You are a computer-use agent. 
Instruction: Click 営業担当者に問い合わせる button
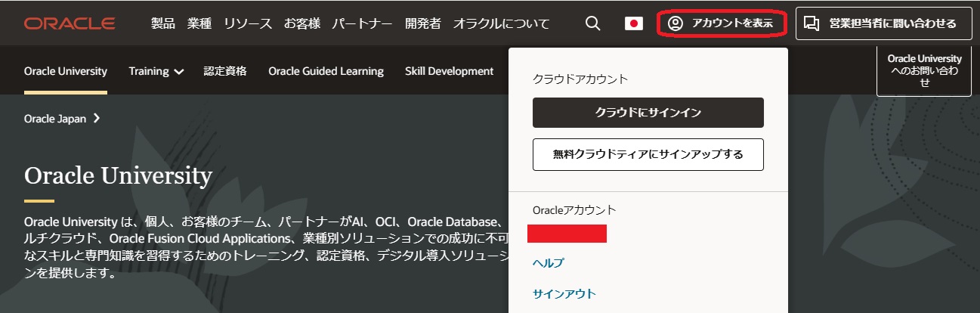click(883, 23)
